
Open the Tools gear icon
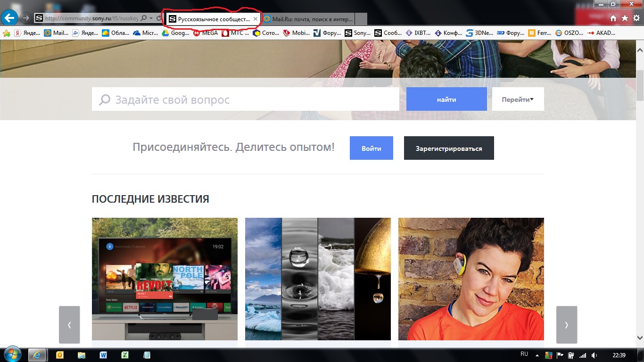tap(636, 18)
